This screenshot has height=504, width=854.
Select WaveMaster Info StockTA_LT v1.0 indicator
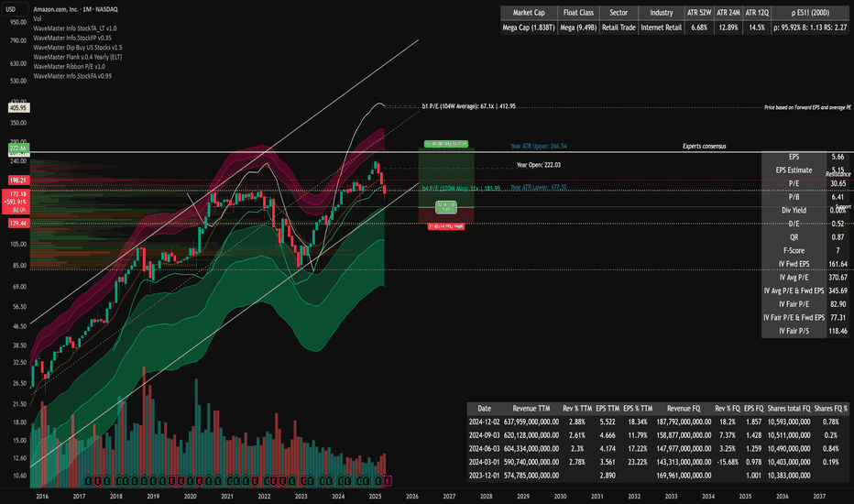tap(74, 28)
